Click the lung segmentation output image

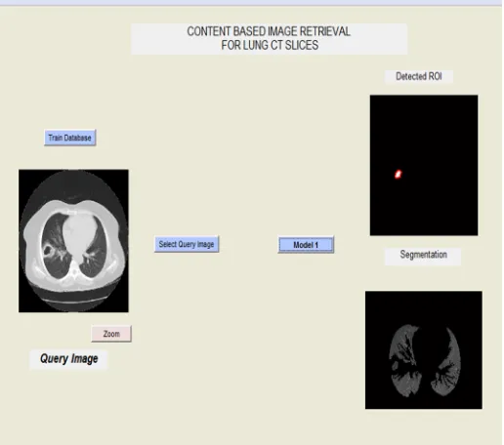[x=424, y=350]
